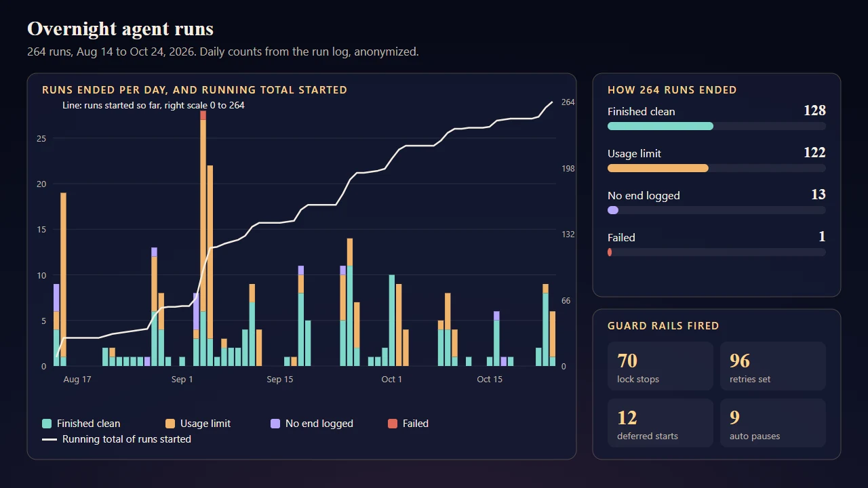Click the value "122" beside Usage limit
This screenshot has height=488, width=868.
click(814, 152)
